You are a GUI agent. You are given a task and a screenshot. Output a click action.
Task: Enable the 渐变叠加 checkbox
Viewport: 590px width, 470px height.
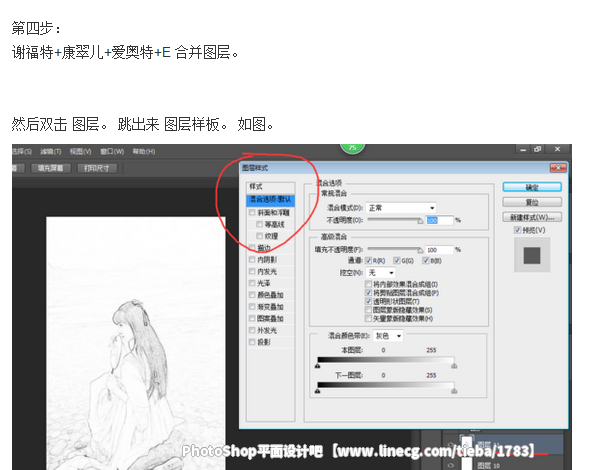coord(252,307)
